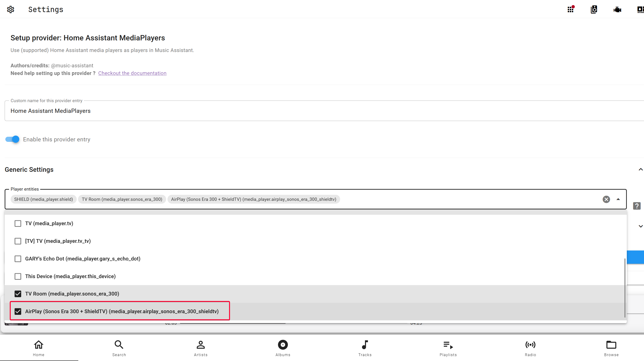Click the Playlists icon

point(448,345)
